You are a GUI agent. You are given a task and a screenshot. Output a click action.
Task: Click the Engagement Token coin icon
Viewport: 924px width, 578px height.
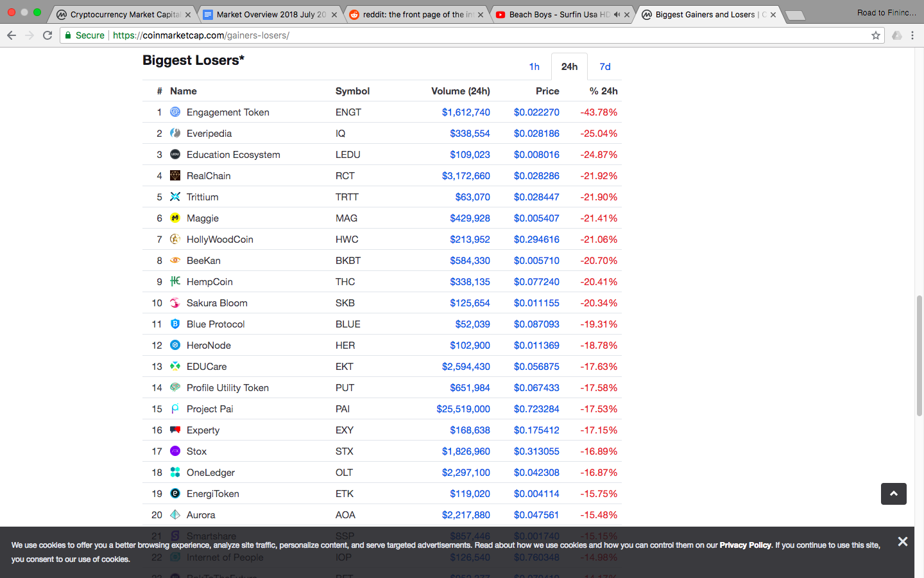175,112
